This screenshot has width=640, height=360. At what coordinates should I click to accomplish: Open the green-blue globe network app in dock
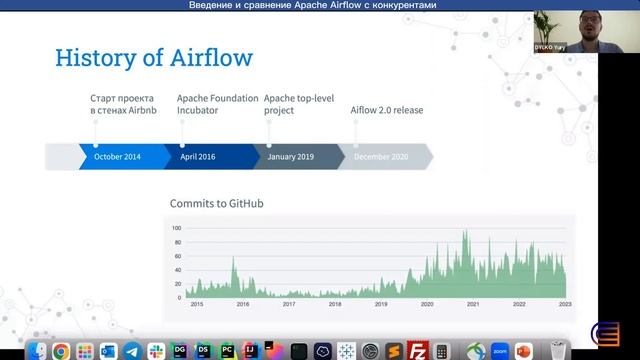[476, 351]
